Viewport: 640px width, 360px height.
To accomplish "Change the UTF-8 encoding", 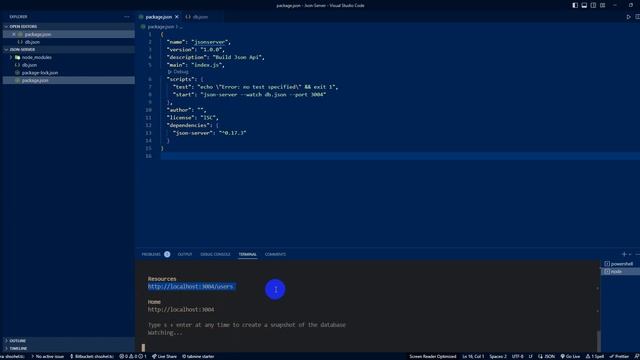I will click(518, 356).
